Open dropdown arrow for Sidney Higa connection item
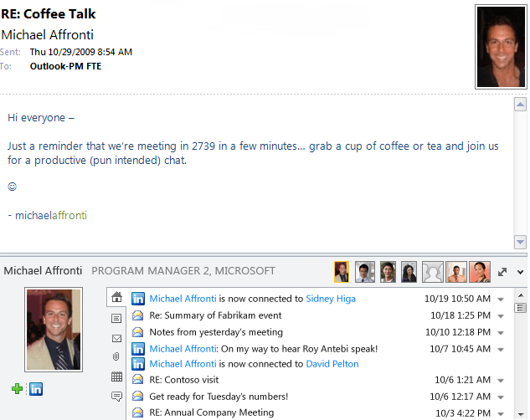This screenshot has height=420, width=530. (x=501, y=300)
